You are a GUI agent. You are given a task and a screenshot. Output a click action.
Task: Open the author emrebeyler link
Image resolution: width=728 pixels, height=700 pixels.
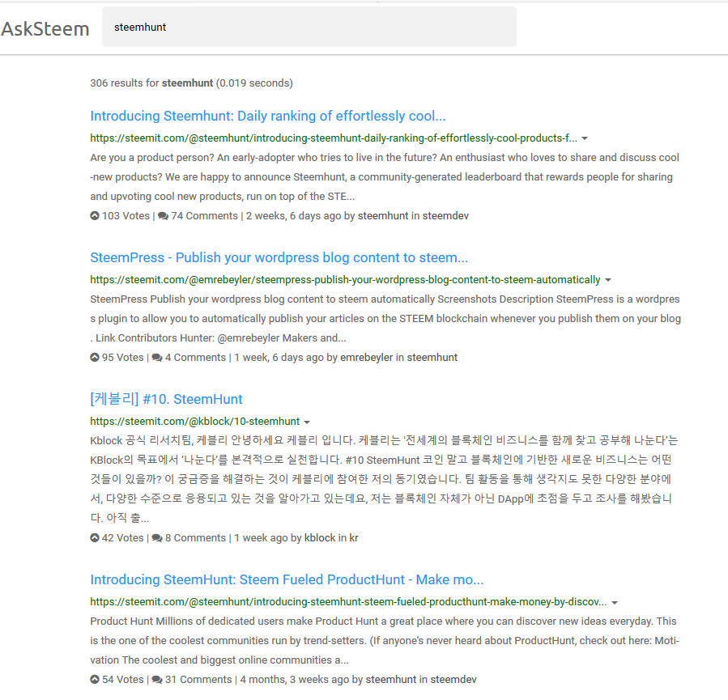click(366, 357)
